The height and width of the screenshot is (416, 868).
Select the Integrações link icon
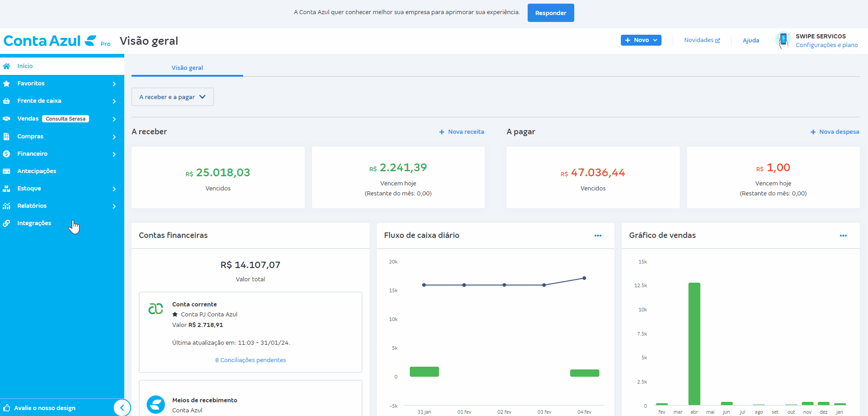pos(6,223)
